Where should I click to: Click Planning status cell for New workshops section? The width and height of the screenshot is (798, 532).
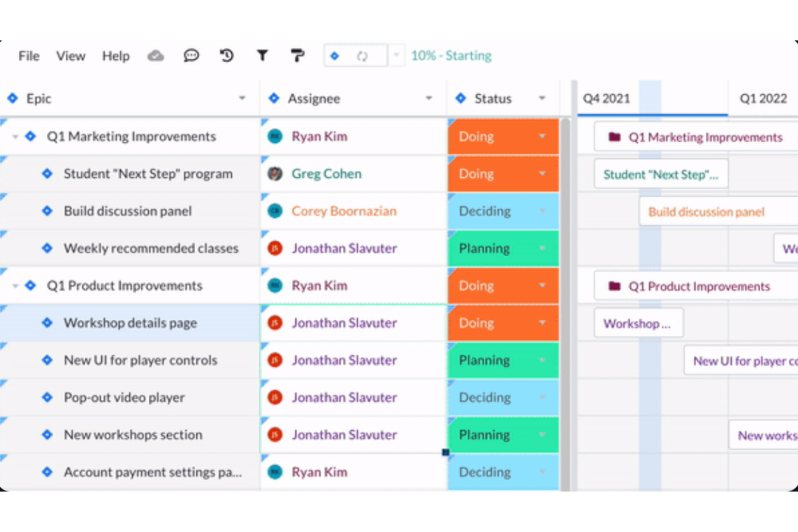pos(503,434)
